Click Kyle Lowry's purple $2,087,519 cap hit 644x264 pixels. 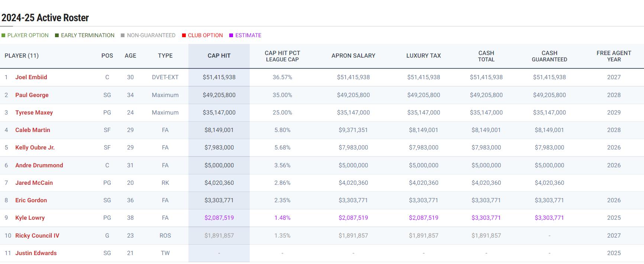[219, 218]
